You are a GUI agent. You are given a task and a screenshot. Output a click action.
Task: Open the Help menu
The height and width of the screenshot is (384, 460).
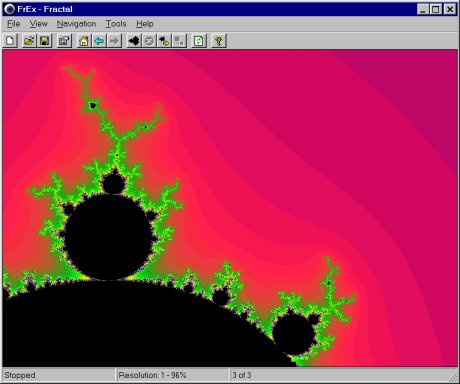click(x=145, y=24)
